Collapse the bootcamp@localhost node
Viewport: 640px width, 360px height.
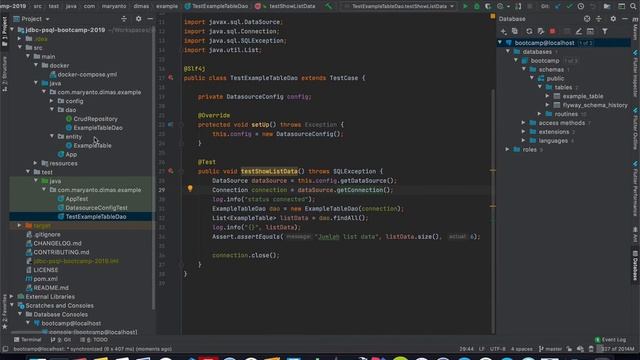tap(500, 43)
